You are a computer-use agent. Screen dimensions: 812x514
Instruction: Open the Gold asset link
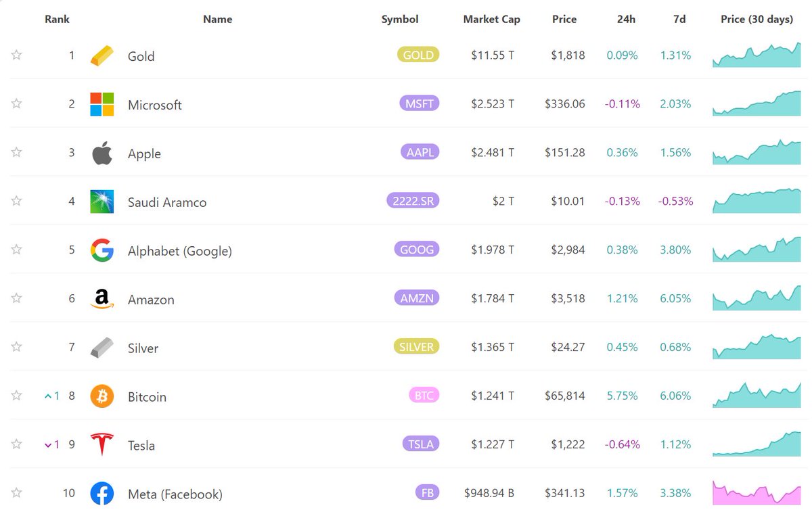tap(141, 56)
